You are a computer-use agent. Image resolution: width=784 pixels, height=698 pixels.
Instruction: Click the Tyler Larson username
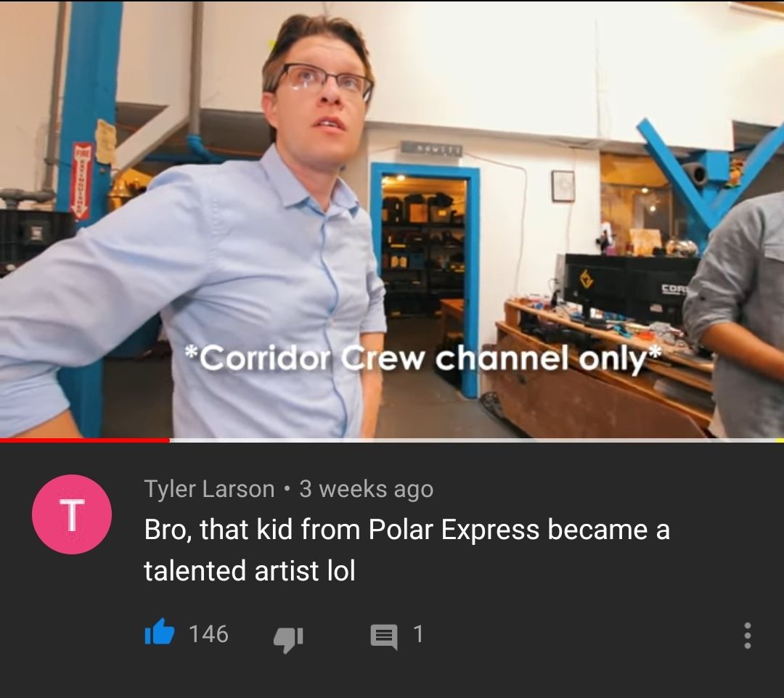(x=209, y=488)
